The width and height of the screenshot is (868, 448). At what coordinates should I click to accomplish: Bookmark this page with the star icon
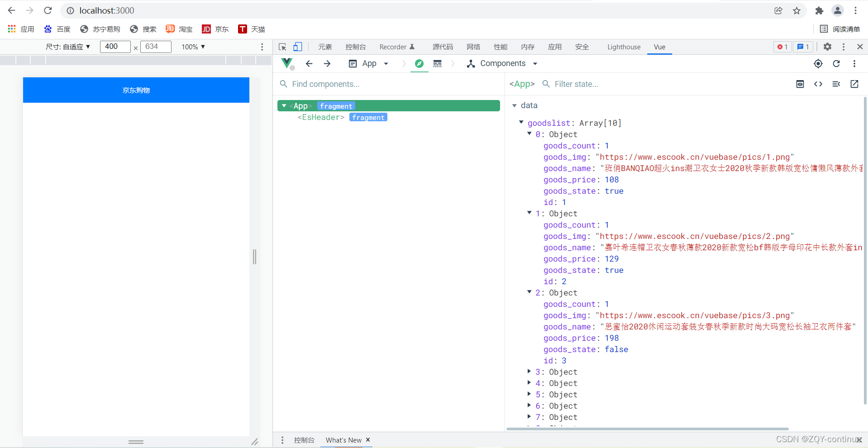(796, 10)
